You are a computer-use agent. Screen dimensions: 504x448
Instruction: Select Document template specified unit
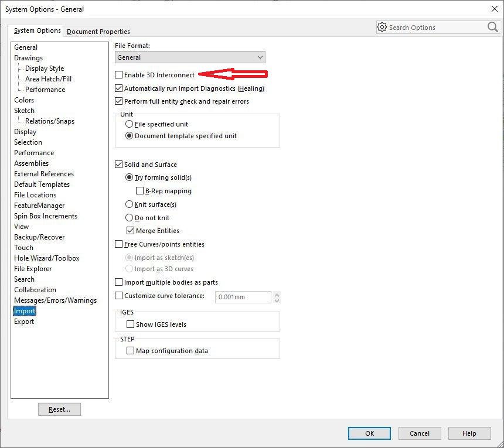129,136
